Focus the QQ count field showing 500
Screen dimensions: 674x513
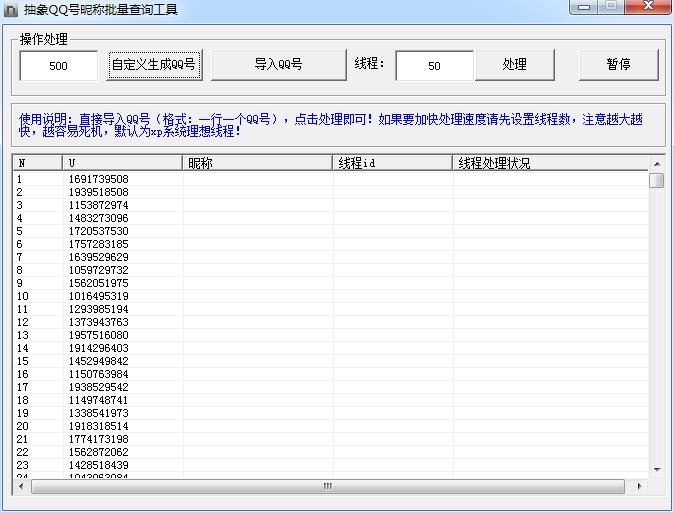(x=58, y=66)
